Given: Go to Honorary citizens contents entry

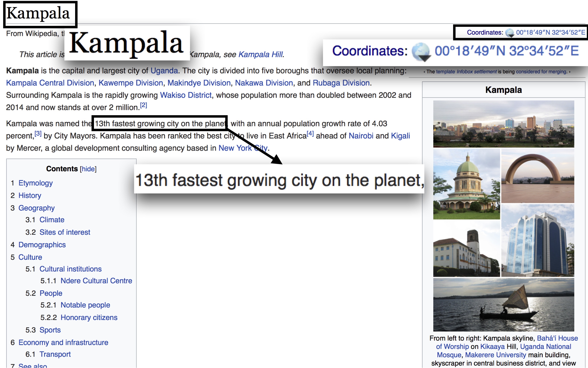Looking at the screenshot, I should 89,318.
